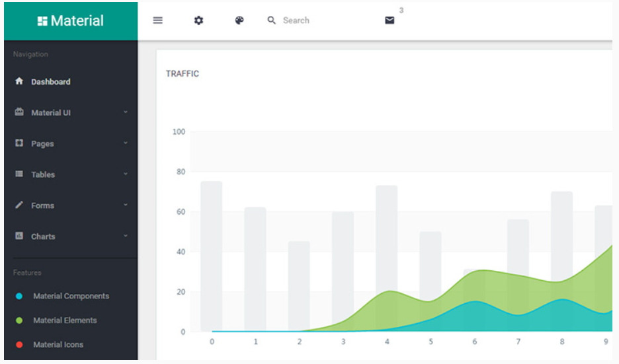Expand the Tables submenu chevron
This screenshot has height=364, width=619.
pyautogui.click(x=126, y=174)
